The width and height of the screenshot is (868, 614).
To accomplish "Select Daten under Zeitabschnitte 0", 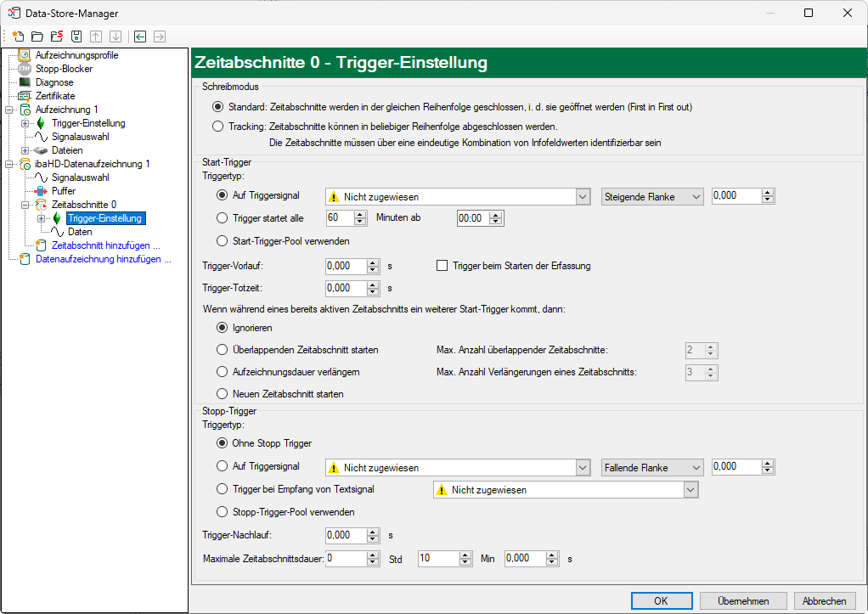I will (x=80, y=232).
